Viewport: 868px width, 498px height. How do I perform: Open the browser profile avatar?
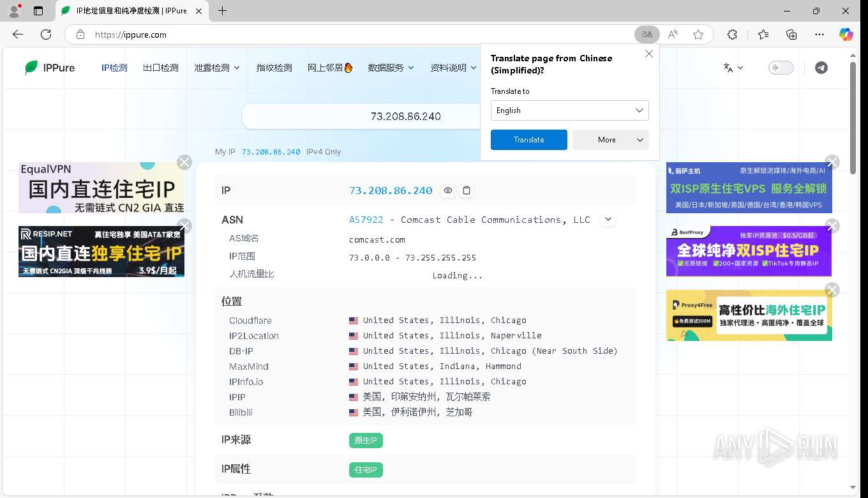point(13,10)
